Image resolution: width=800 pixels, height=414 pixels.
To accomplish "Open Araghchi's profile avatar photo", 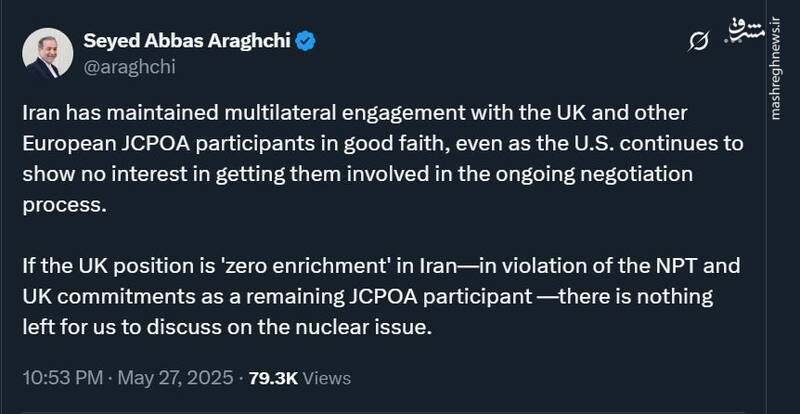I will 46,55.
